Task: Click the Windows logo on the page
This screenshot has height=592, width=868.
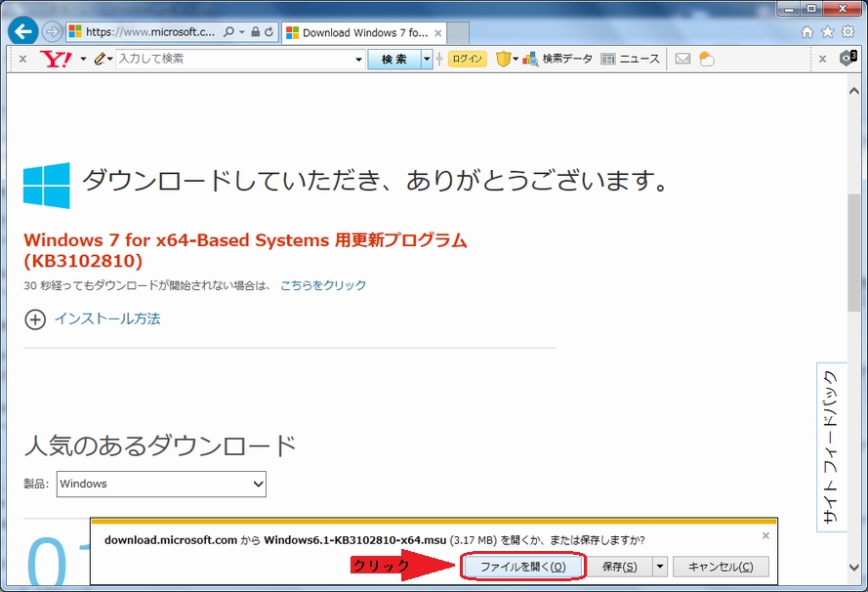Action: [x=47, y=185]
